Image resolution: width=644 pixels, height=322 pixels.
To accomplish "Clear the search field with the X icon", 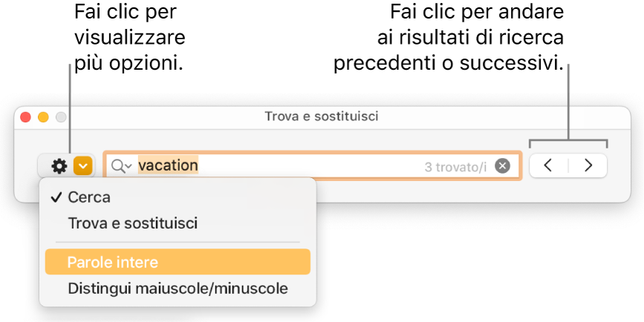I will pyautogui.click(x=503, y=166).
